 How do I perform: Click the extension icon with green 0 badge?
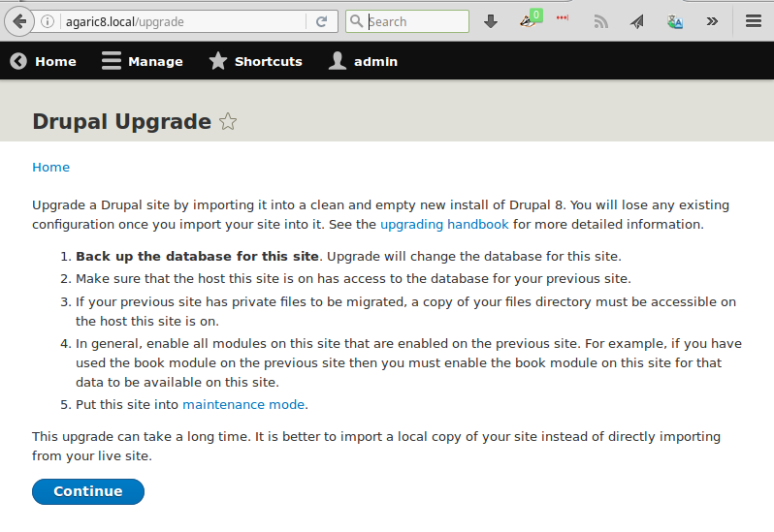click(530, 20)
